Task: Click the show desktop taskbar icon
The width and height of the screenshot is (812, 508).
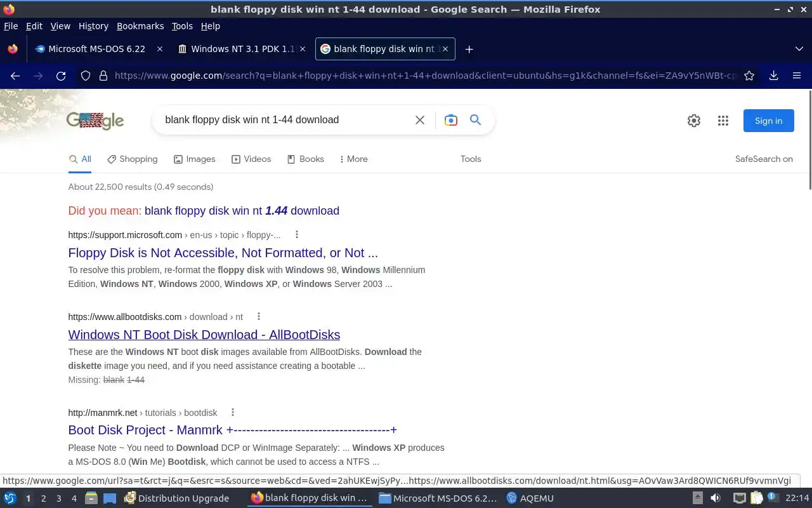Action: click(110, 498)
